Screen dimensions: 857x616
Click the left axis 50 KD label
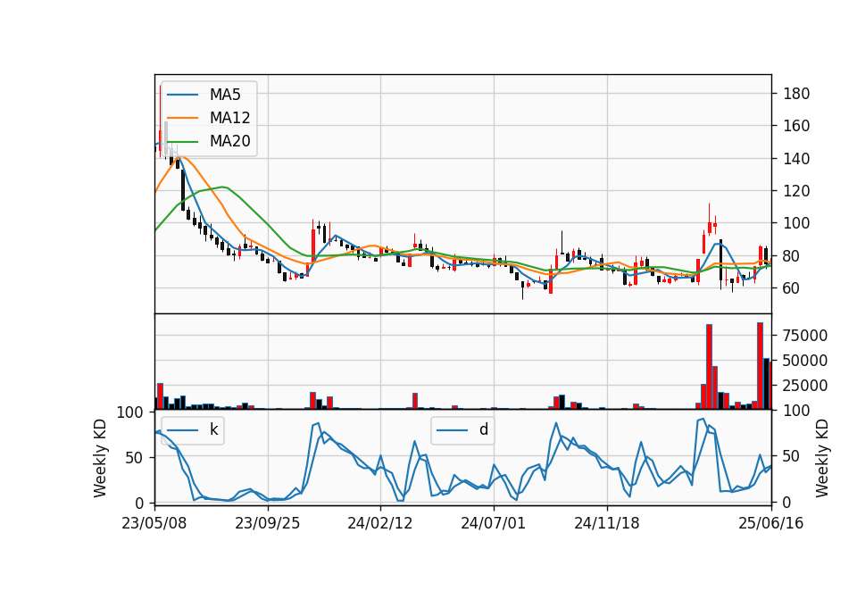tap(135, 458)
